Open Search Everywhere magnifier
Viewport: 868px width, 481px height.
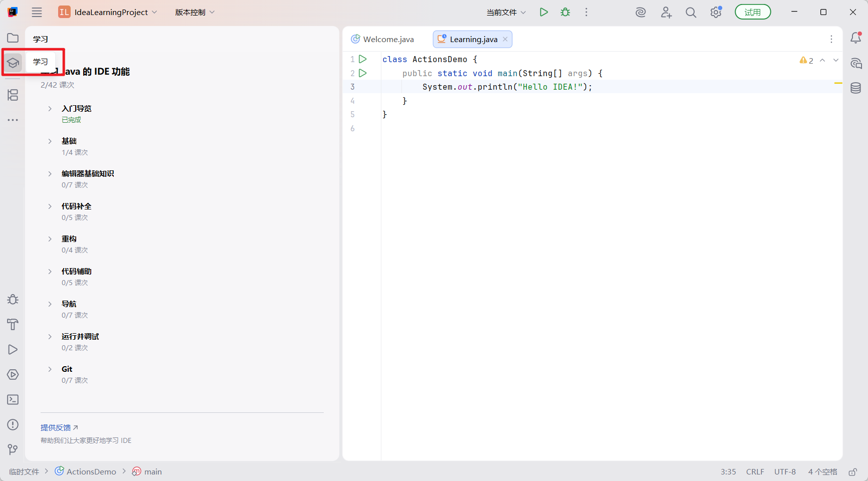coord(691,13)
